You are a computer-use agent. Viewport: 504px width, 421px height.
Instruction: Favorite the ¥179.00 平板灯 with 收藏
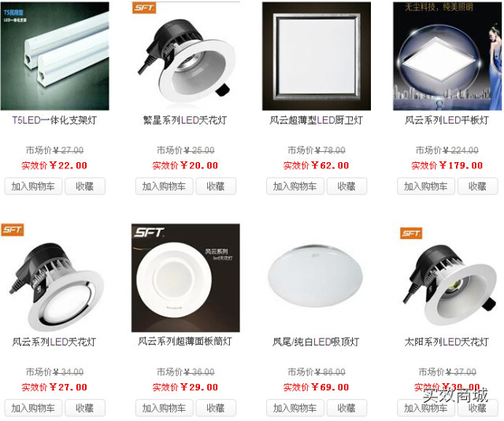477,186
